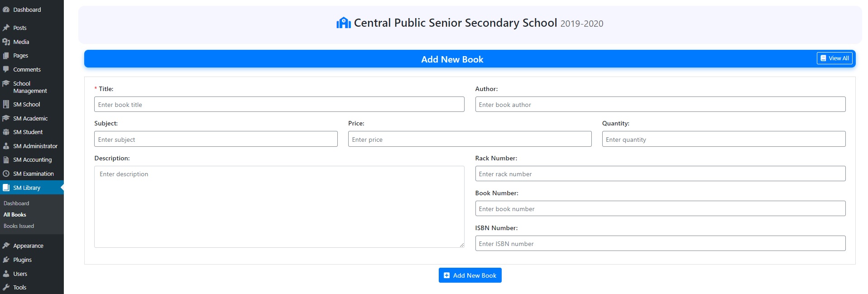Click the SM Examination clock icon
Image resolution: width=868 pixels, height=294 pixels.
6,174
